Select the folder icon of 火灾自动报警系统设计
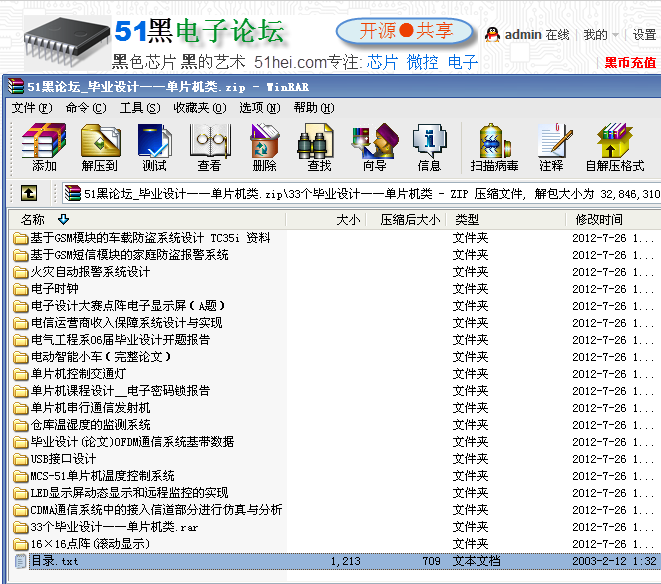 [x=20, y=272]
